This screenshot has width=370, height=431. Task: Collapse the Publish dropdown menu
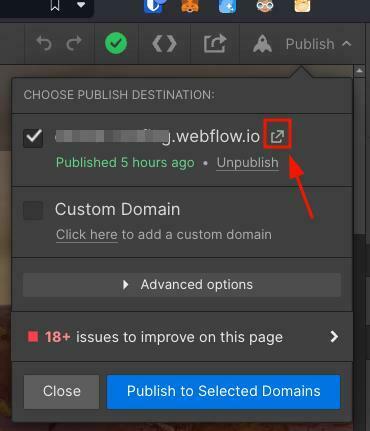click(x=347, y=44)
